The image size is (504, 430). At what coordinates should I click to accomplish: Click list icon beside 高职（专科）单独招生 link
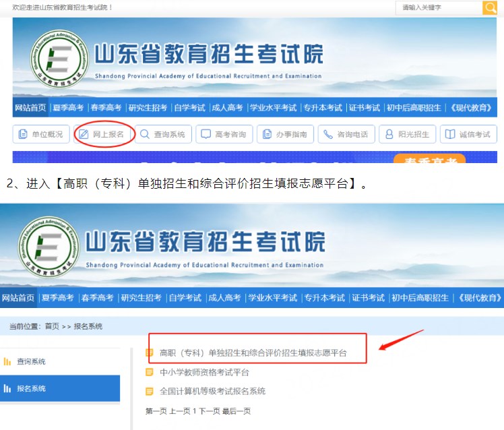tap(150, 352)
